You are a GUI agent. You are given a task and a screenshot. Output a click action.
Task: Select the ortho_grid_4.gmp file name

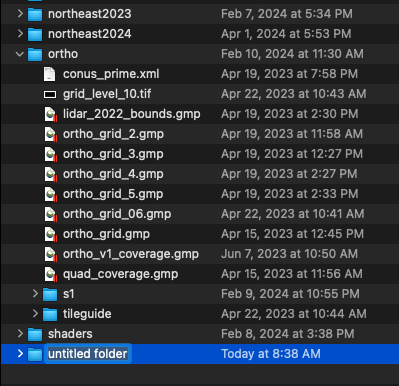pyautogui.click(x=113, y=174)
